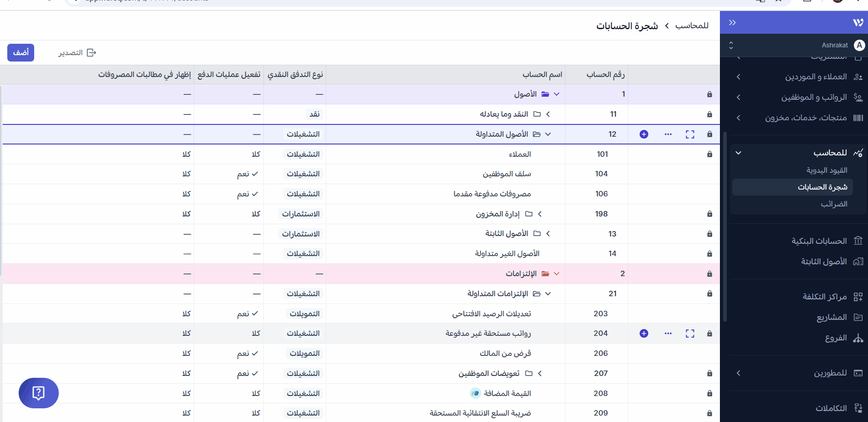Click the للمحاسب breadcrumb link

[692, 26]
